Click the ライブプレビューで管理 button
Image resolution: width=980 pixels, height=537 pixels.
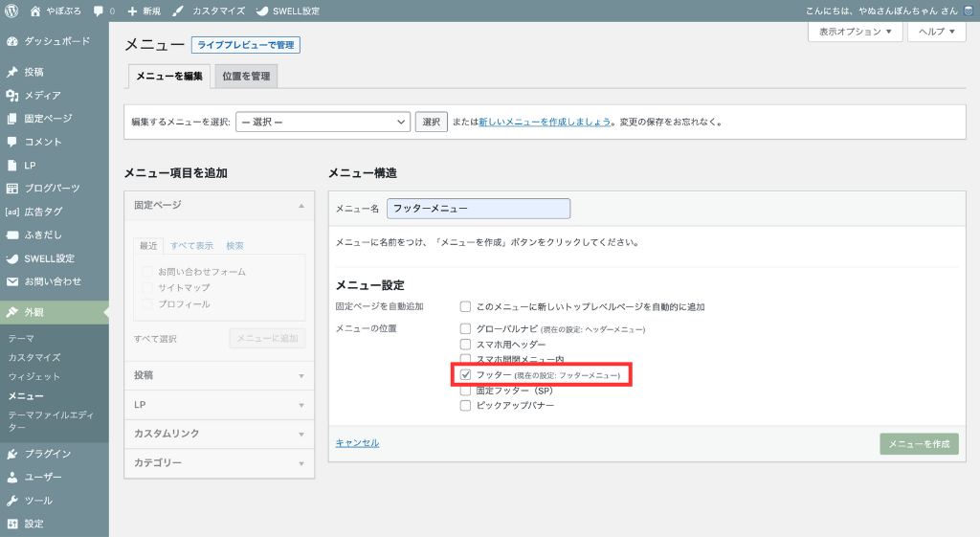[x=246, y=45]
